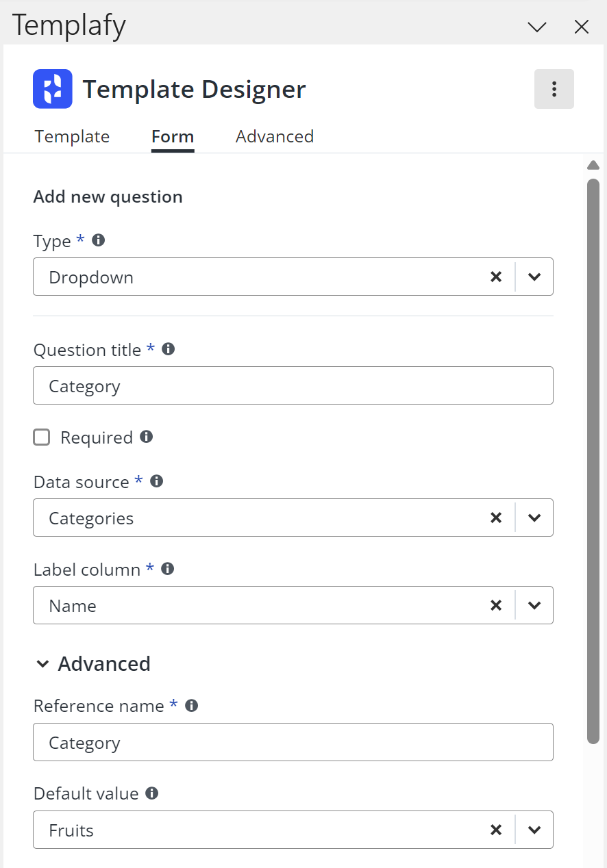The height and width of the screenshot is (868, 607).
Task: Clear the Fruits default value
Action: pyautogui.click(x=496, y=830)
